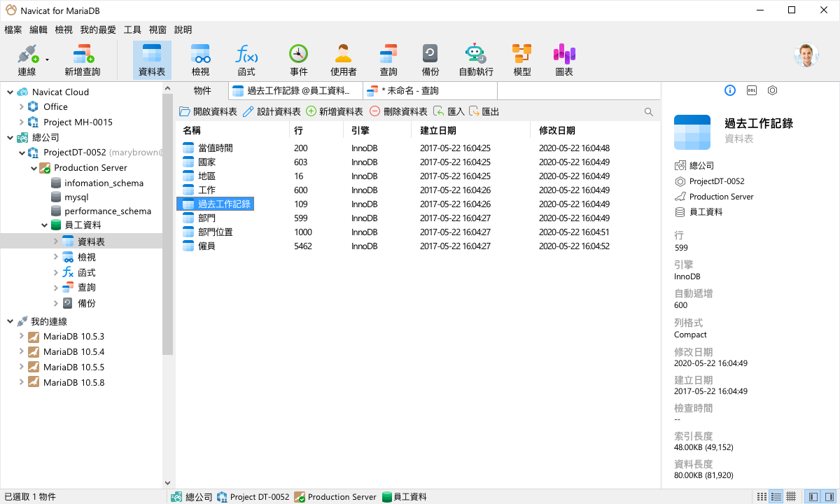This screenshot has height=504, width=840.
Task: Sort by the 修改日期 column header
Action: 596,131
